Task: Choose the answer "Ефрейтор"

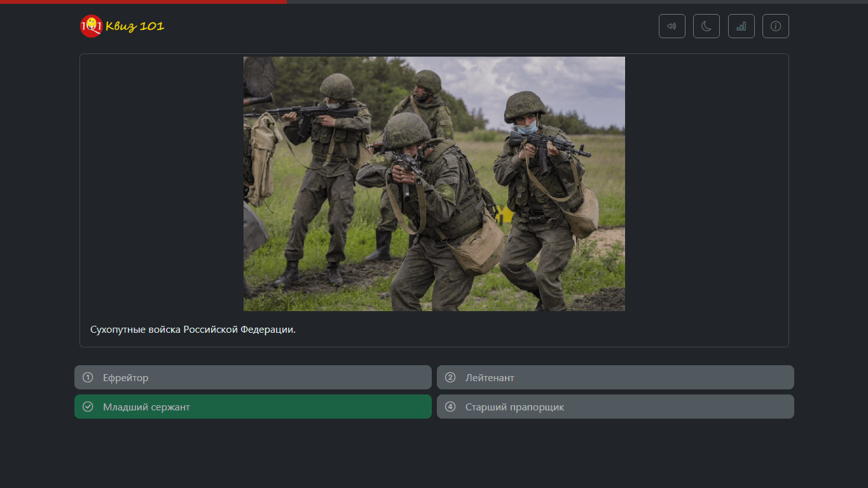Action: click(253, 377)
